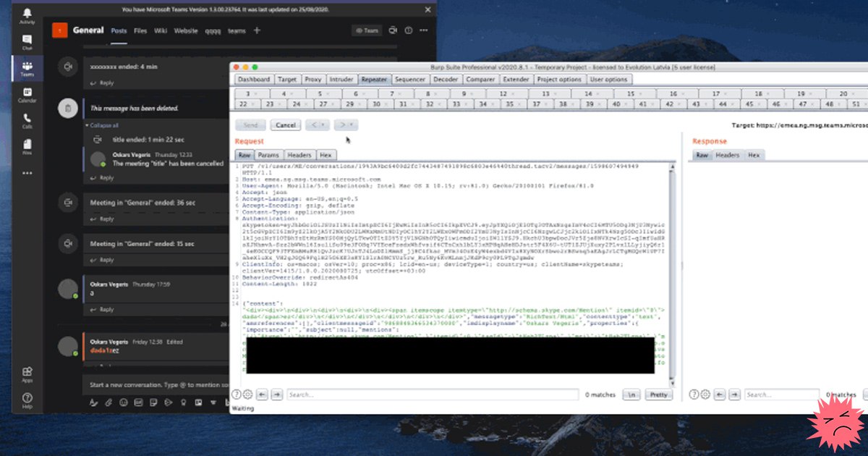Viewport: 868px width, 456px height.
Task: Switch to Burp Proxy tab
Action: (313, 79)
